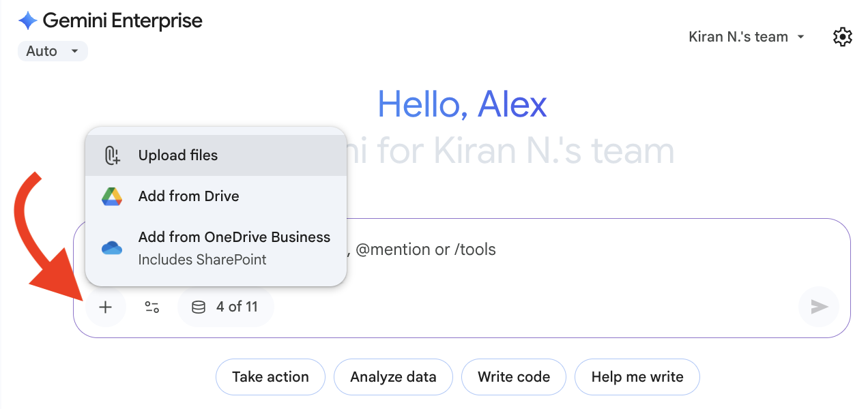Viewport: 868px width, 409px height.
Task: Choose the Help me write option
Action: 637,376
